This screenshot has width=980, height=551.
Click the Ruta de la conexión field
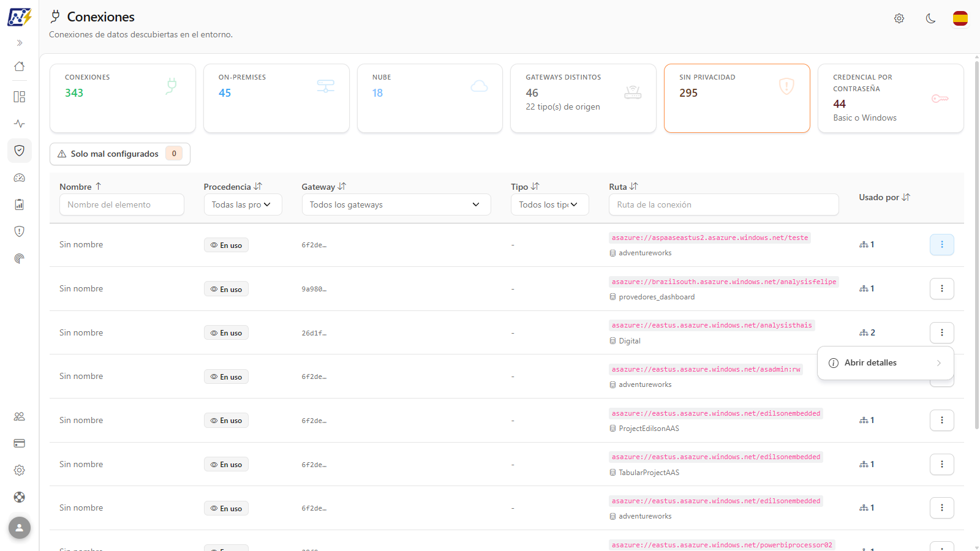[x=724, y=204]
